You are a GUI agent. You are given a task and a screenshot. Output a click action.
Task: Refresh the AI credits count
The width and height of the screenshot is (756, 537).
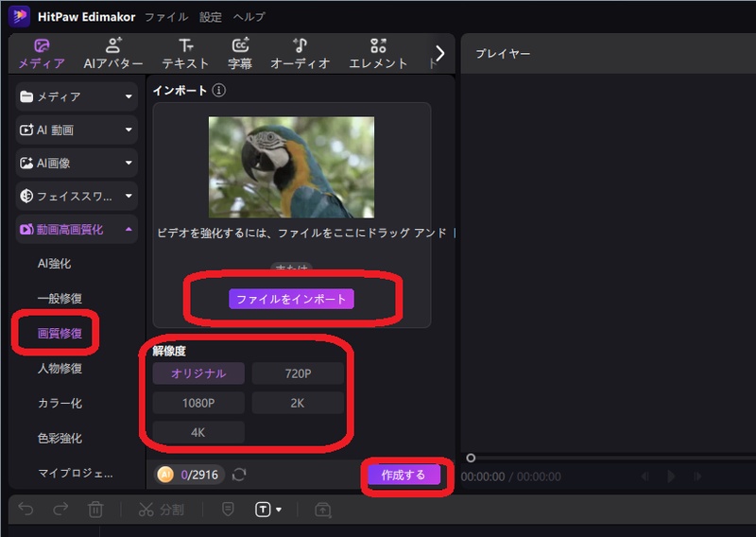[x=239, y=475]
